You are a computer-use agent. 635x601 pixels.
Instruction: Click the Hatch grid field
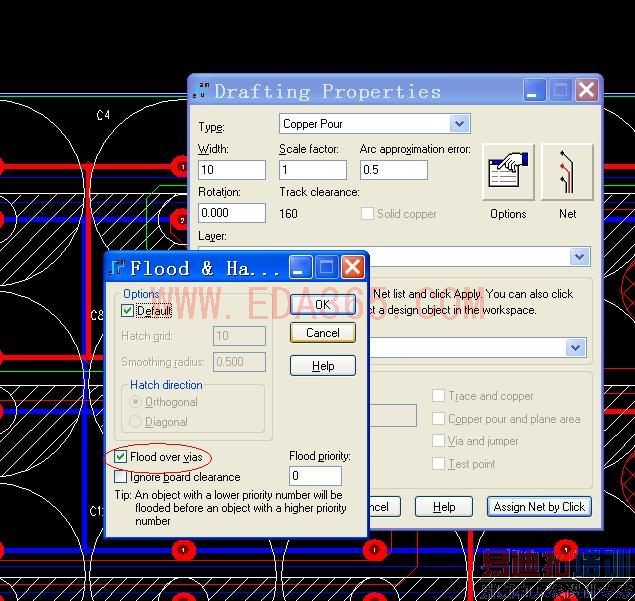coord(239,336)
